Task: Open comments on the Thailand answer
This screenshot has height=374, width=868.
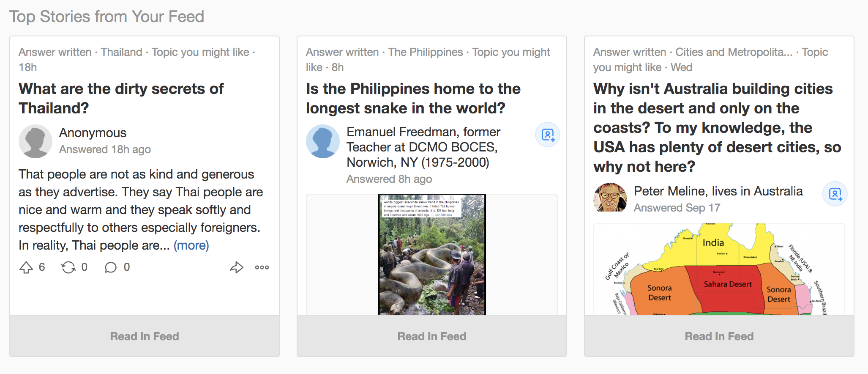Action: pos(111,267)
